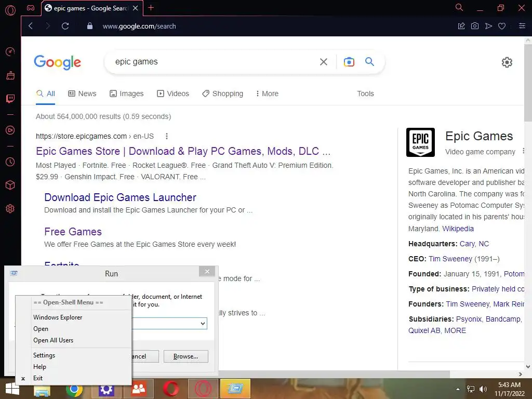Click the address bar URL
This screenshot has height=399, width=532.
click(x=139, y=26)
